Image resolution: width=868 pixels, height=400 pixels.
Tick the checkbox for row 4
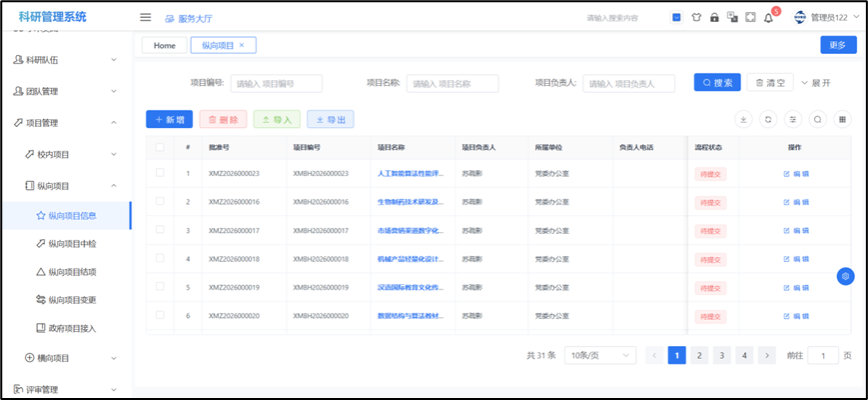point(160,259)
